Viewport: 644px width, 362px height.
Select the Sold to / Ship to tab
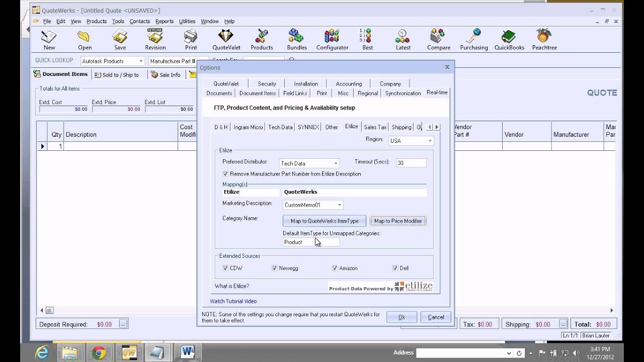[x=116, y=75]
